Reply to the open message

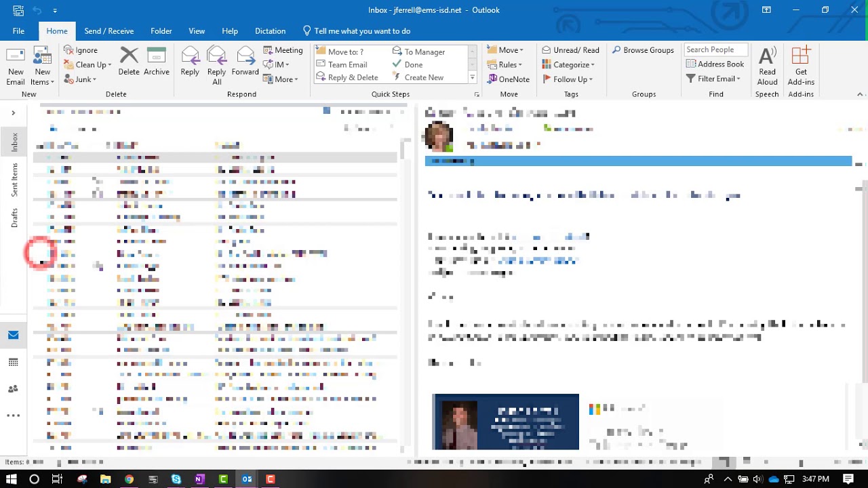pyautogui.click(x=190, y=61)
